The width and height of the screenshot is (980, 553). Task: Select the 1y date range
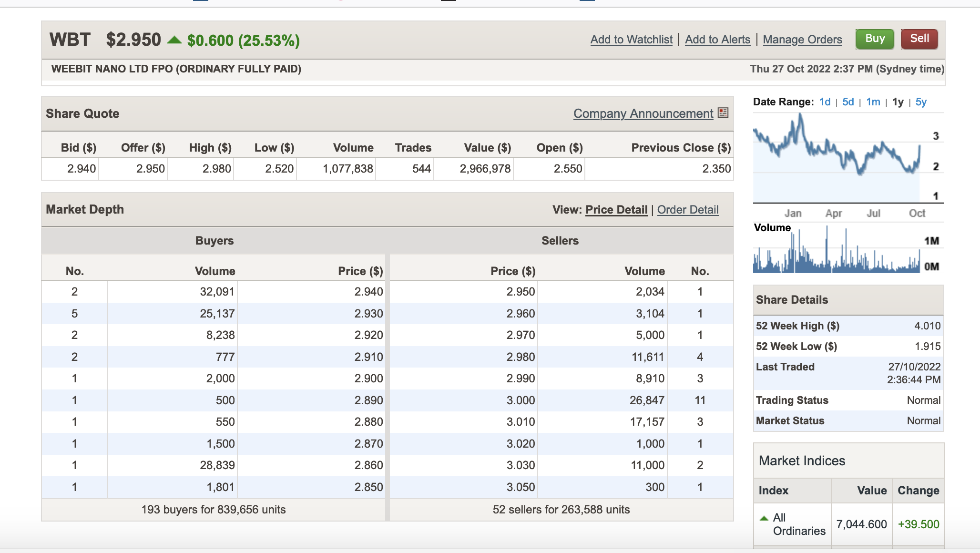coord(898,102)
